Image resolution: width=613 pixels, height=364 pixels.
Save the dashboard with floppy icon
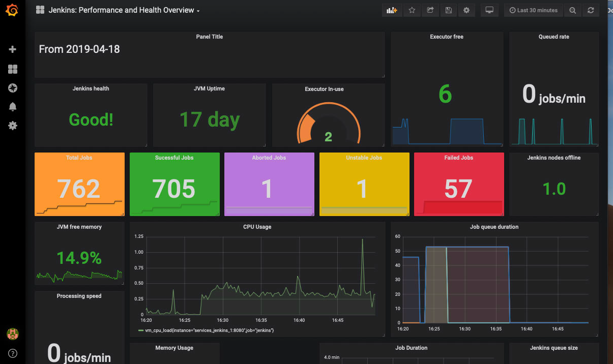[x=448, y=10]
